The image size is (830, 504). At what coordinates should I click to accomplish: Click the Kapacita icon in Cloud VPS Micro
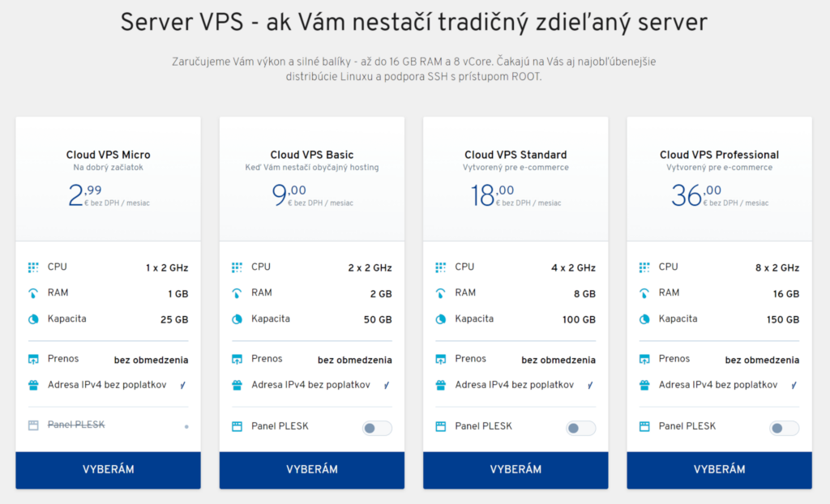point(33,319)
